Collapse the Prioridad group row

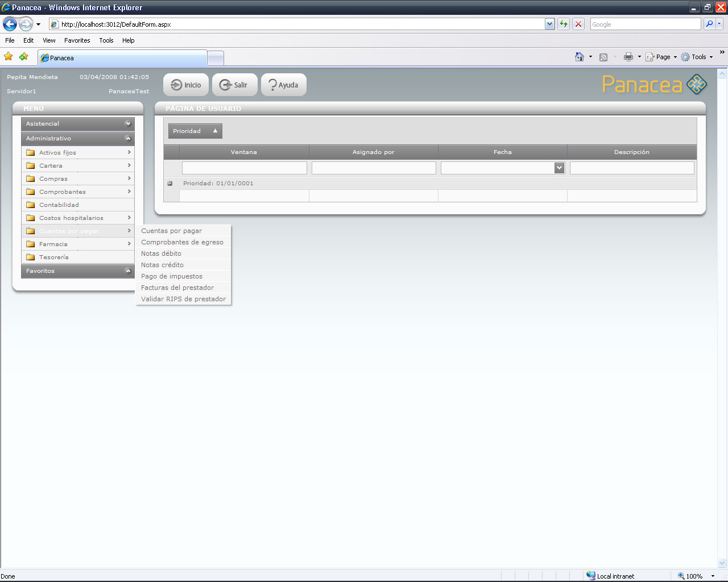point(170,184)
